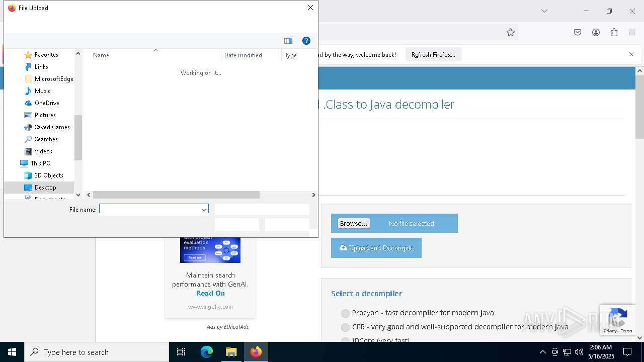Click the 3D Objects cube icon
644x362 pixels.
(28, 175)
